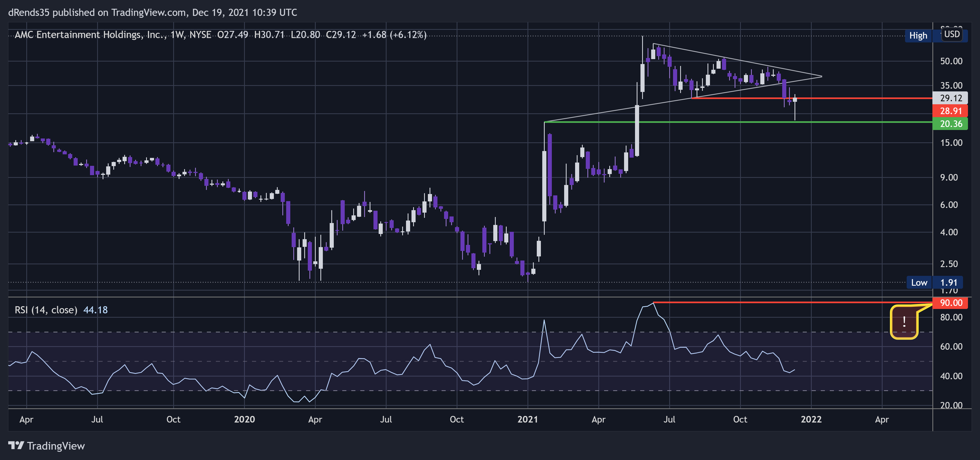This screenshot has height=460, width=980.
Task: Click the red RSI horizontal line at 90
Action: click(x=793, y=302)
